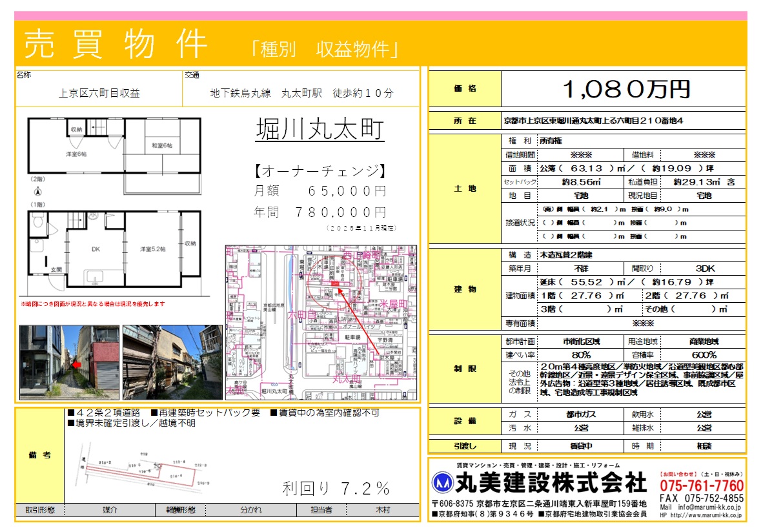Click the toilet symbol in the first-floor plan
This screenshot has height=532, width=761.
(x=38, y=222)
